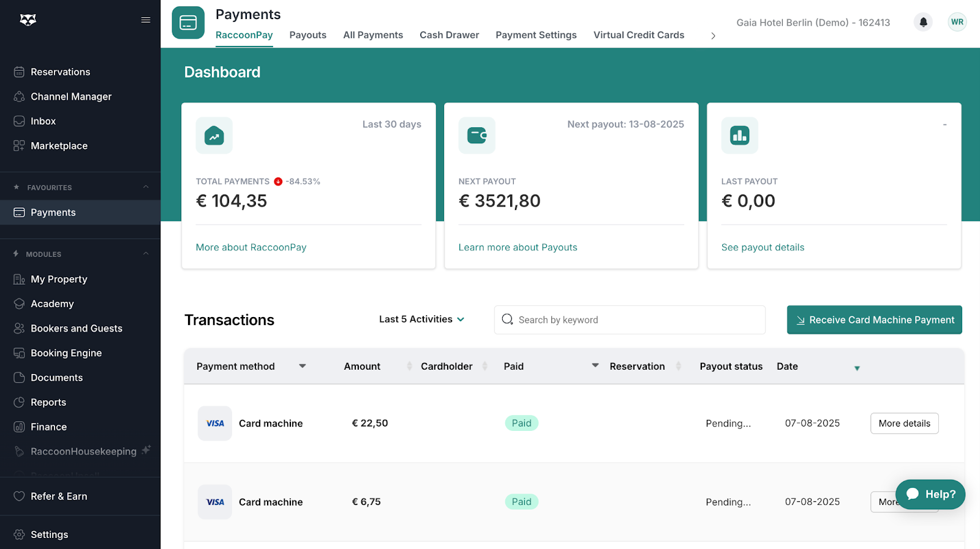980x549 pixels.
Task: Open the Paid column filter arrow
Action: coord(595,365)
